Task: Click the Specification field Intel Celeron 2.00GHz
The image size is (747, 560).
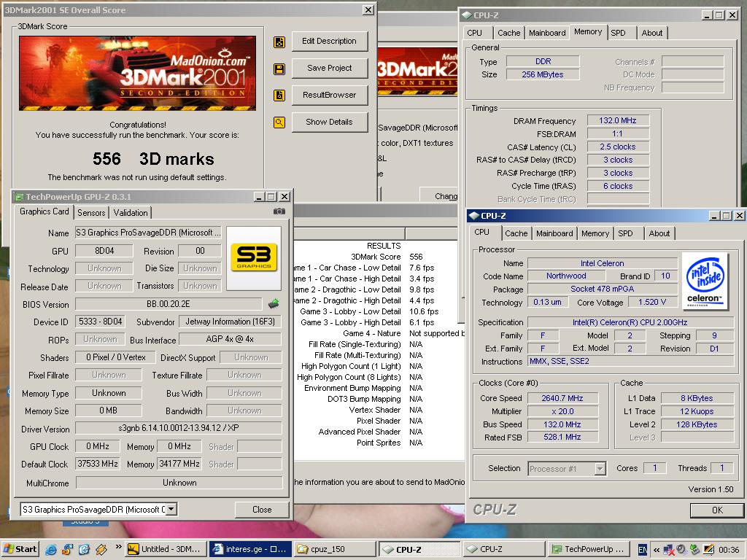Action: pos(630,322)
